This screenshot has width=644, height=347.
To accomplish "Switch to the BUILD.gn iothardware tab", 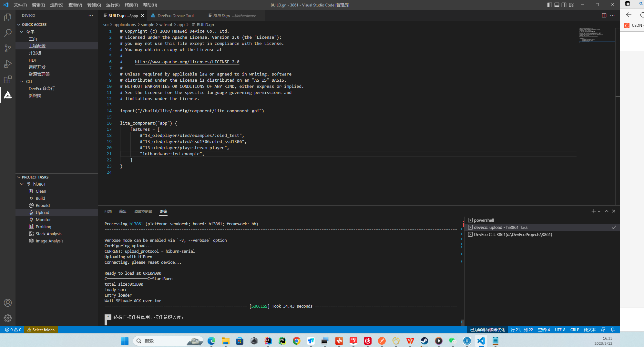I will tap(234, 15).
